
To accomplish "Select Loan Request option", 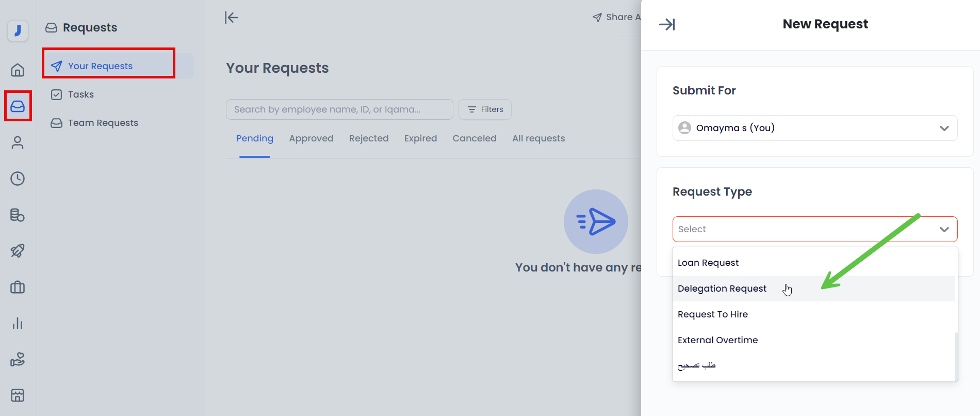I will [708, 263].
